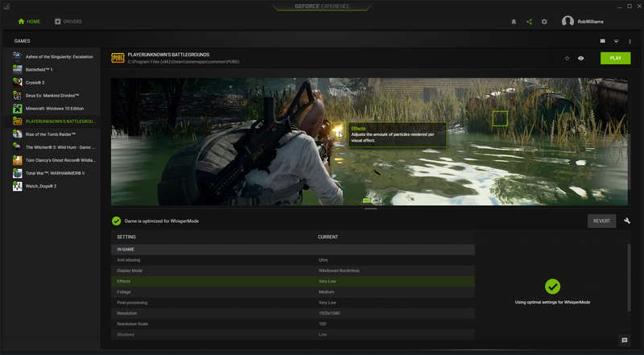This screenshot has width=644, height=355.
Task: Launch the game with PLAY button
Action: tap(615, 58)
